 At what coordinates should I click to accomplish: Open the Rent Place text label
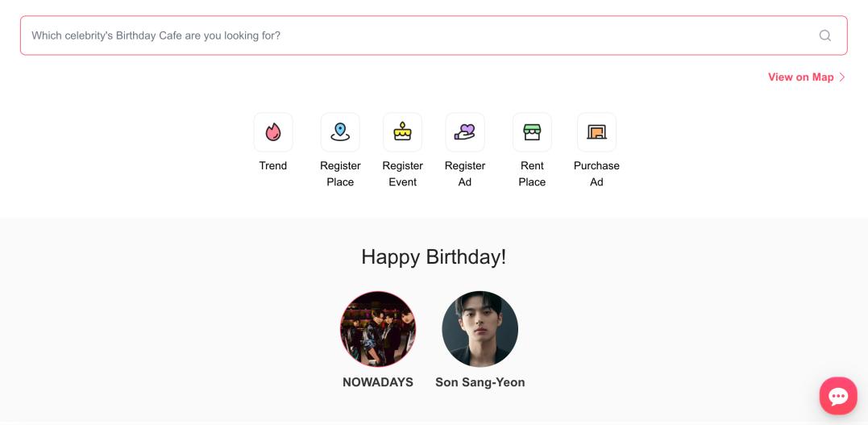tap(532, 173)
